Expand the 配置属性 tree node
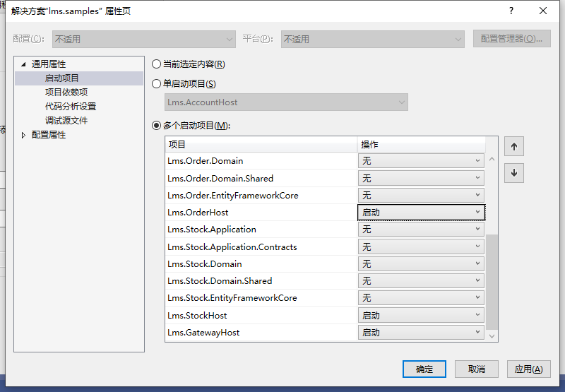Viewport: 565px width, 392px height. (23, 135)
